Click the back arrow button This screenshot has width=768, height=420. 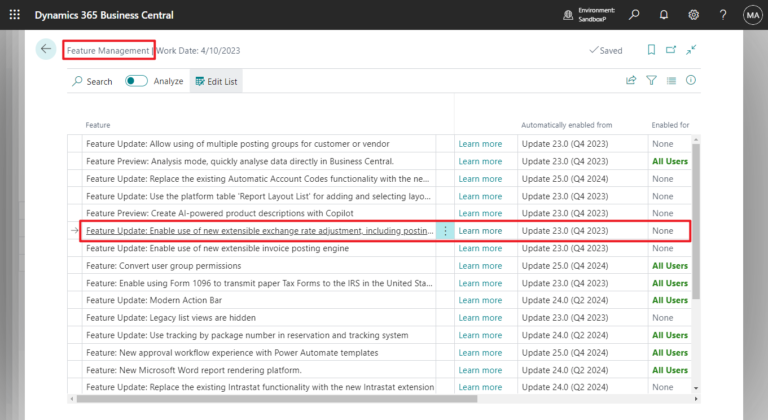(x=46, y=49)
